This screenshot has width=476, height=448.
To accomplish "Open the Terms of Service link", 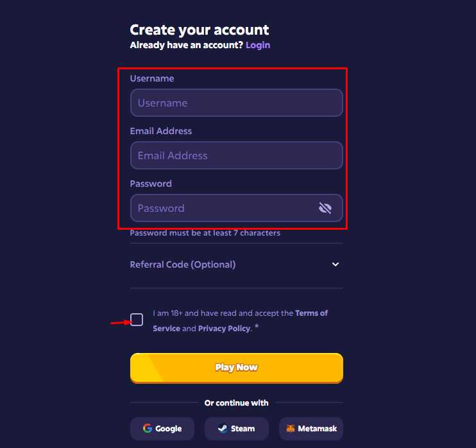I will [x=311, y=313].
